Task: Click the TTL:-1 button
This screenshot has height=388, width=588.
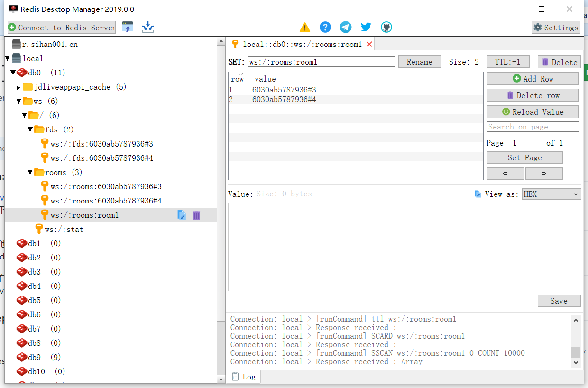Action: 508,62
